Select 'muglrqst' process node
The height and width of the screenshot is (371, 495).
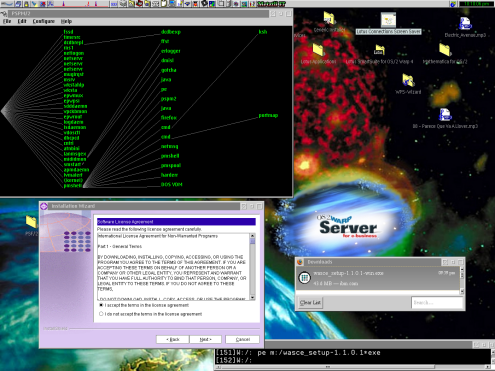74,74
